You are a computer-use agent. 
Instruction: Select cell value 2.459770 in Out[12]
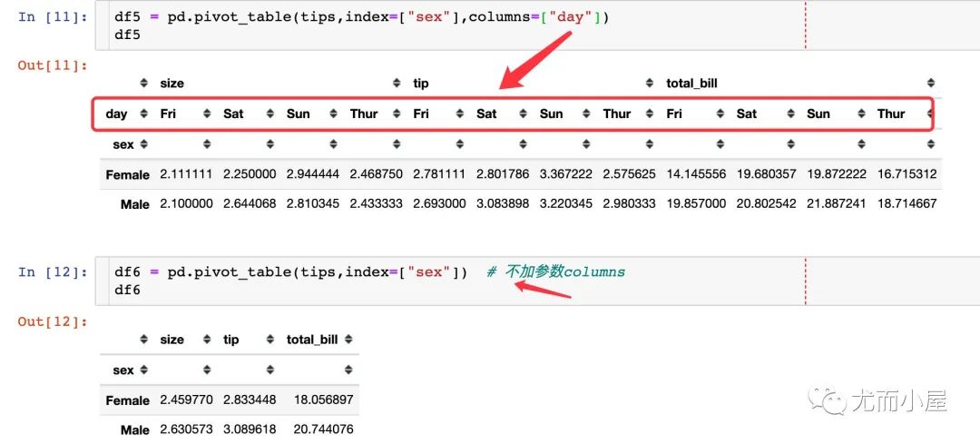186,400
